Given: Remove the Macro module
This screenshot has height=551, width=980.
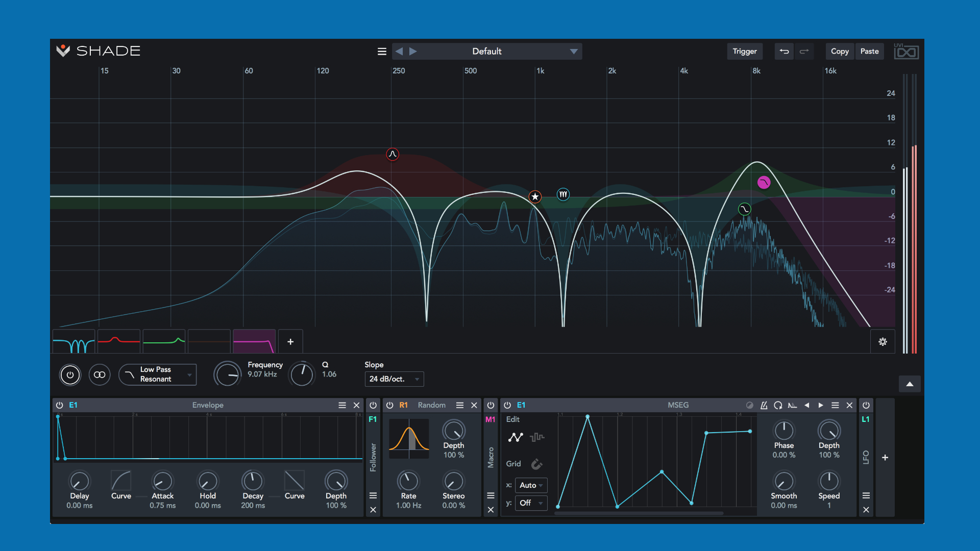Looking at the screenshot, I should click(491, 510).
